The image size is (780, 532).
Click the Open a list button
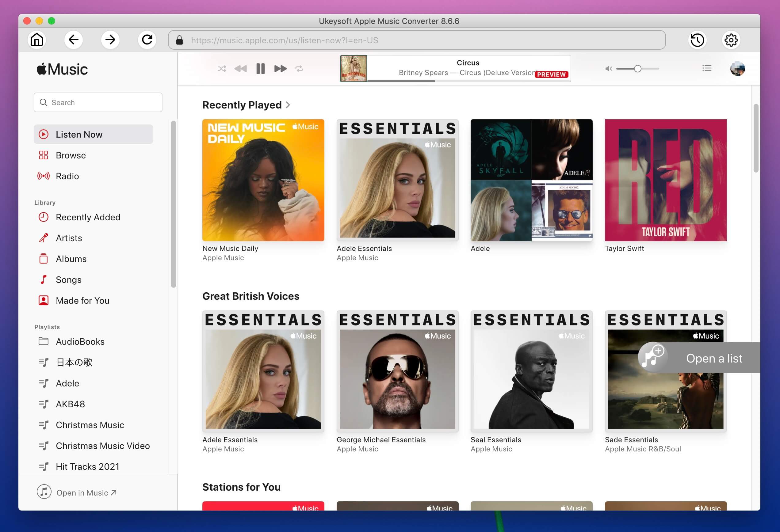coord(699,358)
